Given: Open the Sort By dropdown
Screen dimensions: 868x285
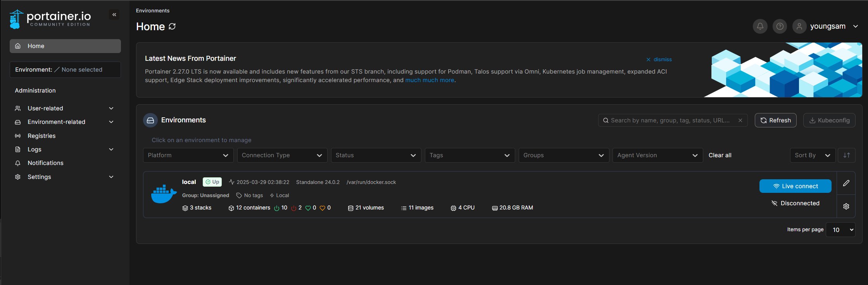Looking at the screenshot, I should coord(813,155).
